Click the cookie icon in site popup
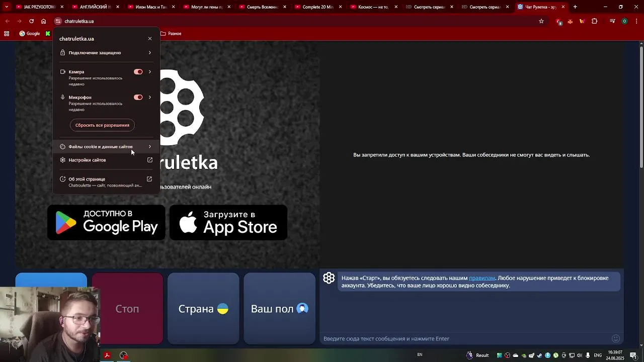 click(x=62, y=147)
